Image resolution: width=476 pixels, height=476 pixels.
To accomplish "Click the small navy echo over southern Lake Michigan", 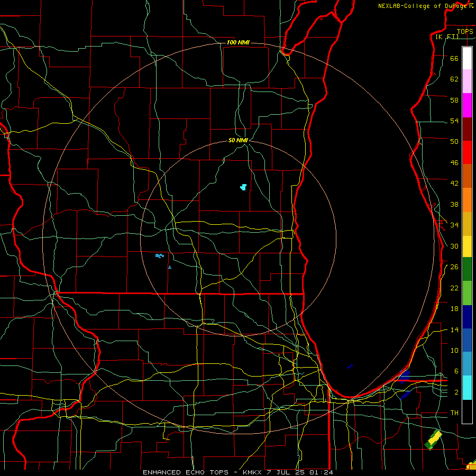I will coord(350,367).
